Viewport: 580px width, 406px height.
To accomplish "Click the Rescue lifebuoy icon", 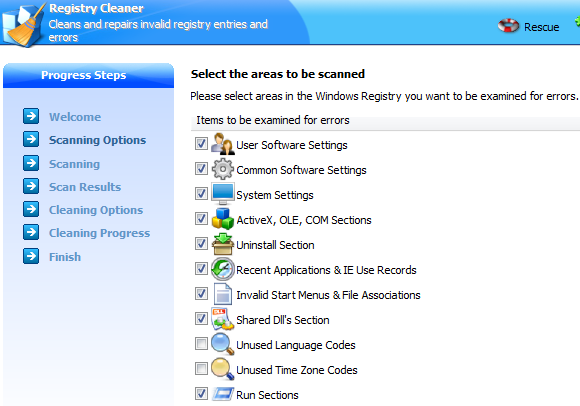I will [x=508, y=26].
